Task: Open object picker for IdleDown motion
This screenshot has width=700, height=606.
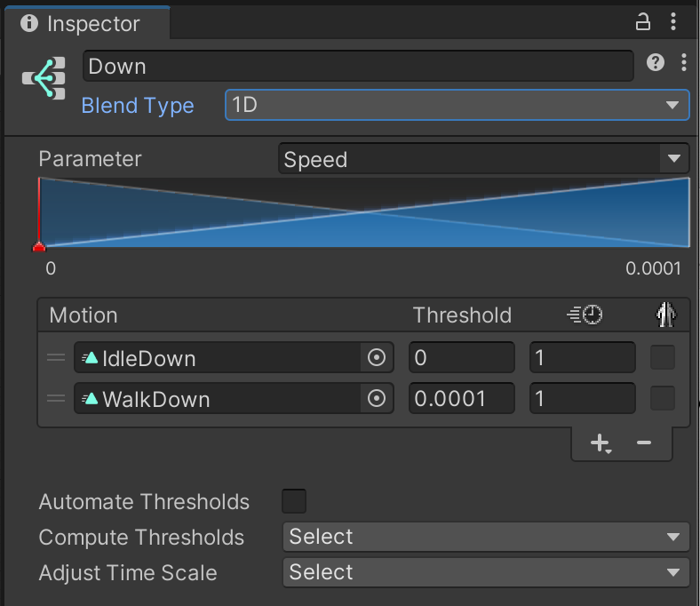Action: click(376, 358)
